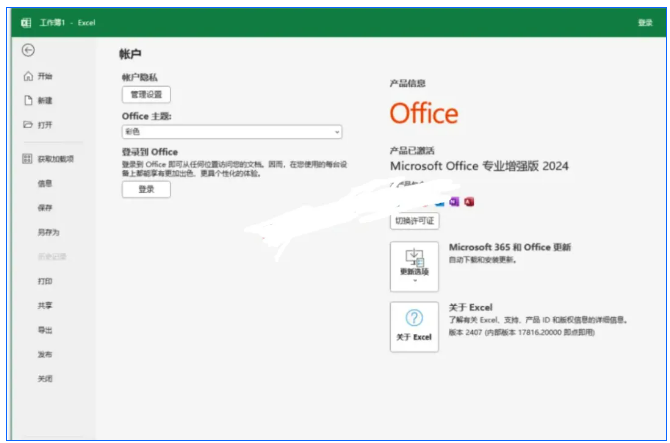
Task: Click the Access product icon
Action: click(x=469, y=202)
